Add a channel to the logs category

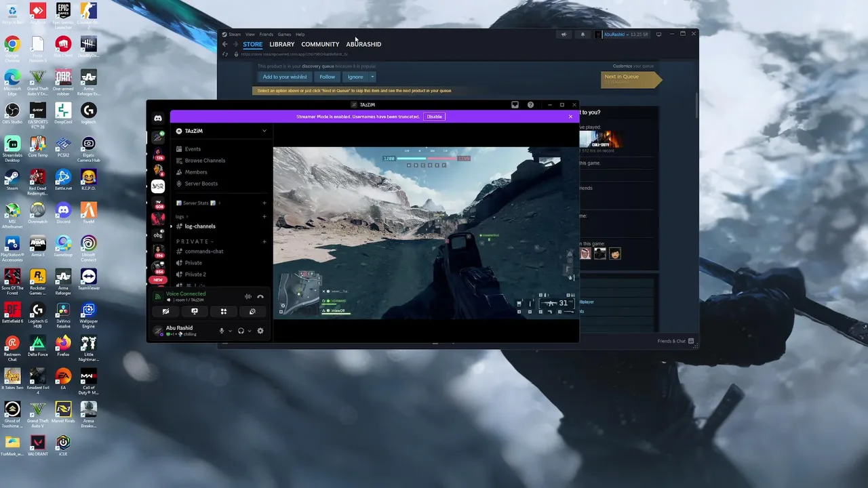(x=264, y=216)
